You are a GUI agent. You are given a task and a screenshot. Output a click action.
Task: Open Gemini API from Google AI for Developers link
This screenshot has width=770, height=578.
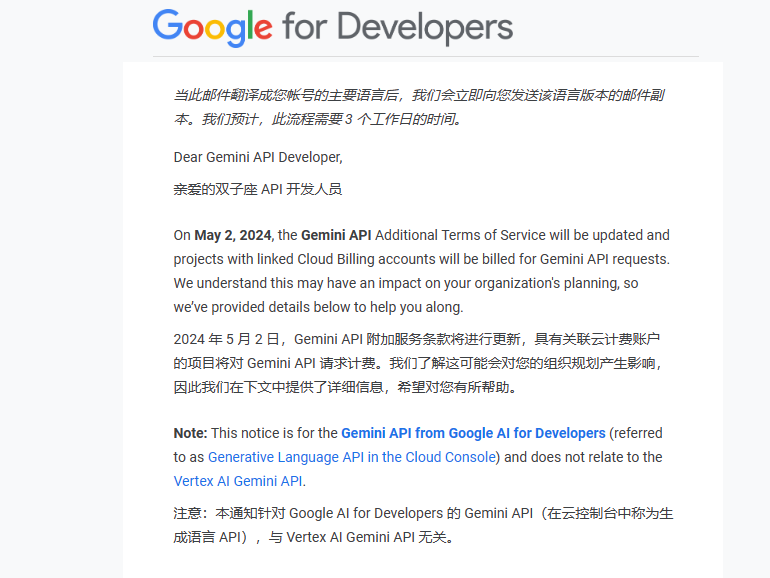[473, 433]
